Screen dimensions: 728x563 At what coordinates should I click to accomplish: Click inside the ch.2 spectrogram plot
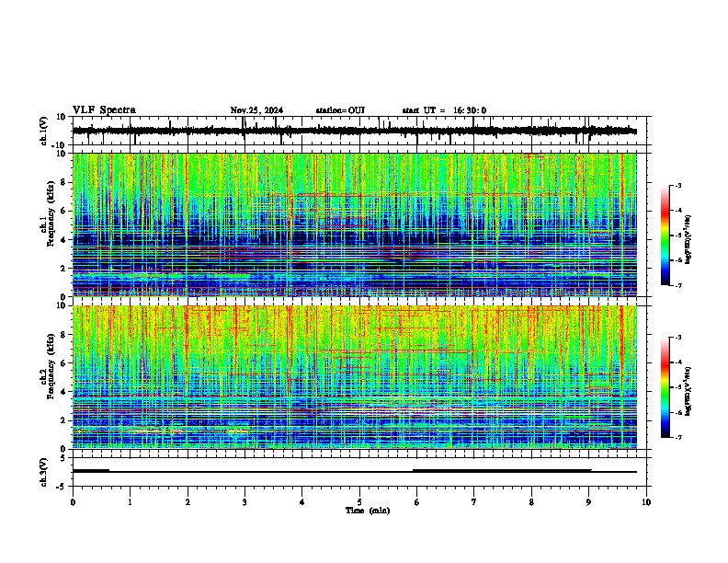click(x=355, y=377)
